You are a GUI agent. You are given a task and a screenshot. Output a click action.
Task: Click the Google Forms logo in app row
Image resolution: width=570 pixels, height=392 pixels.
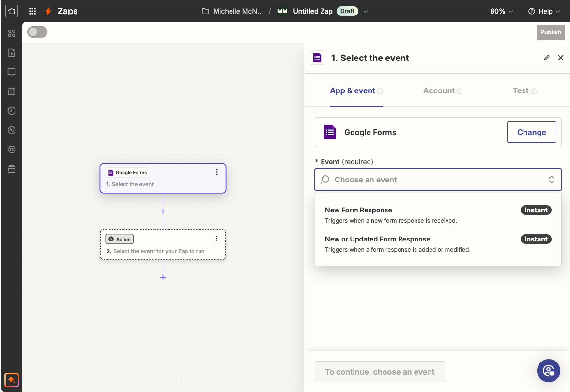[330, 132]
